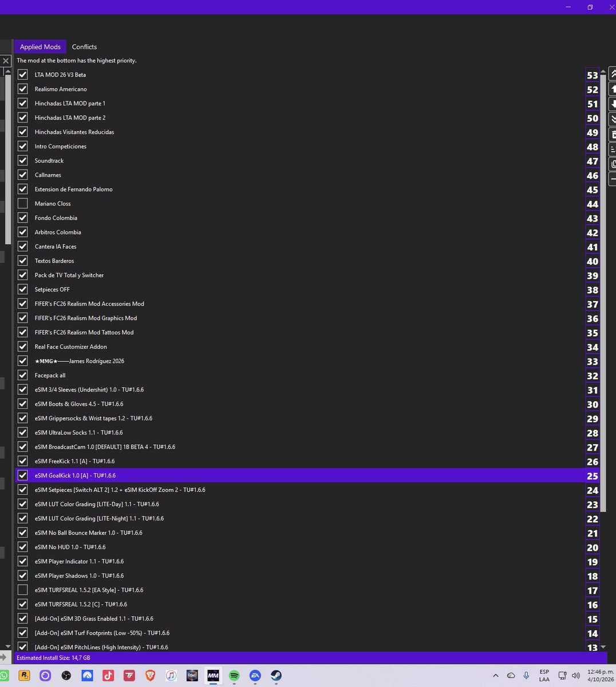Click the network icon in system tray

tap(562, 676)
